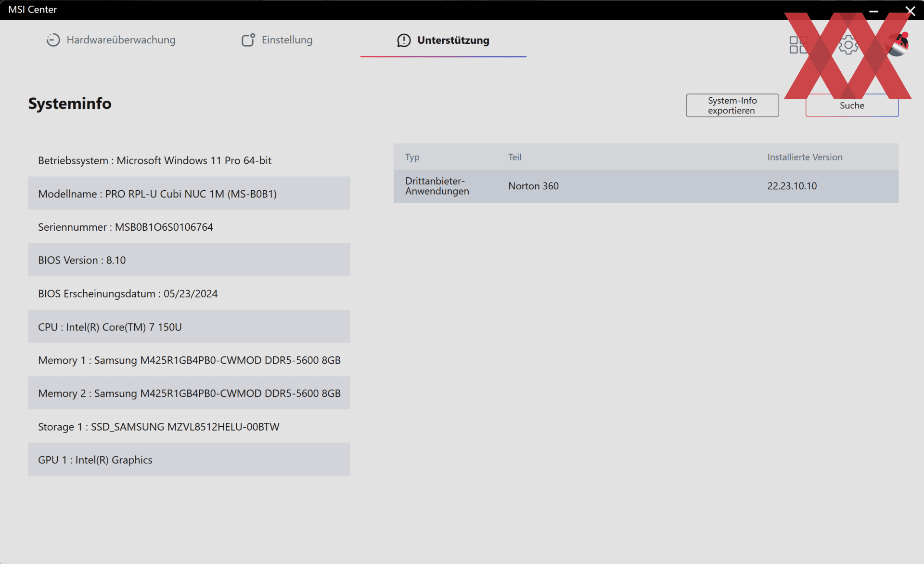The width and height of the screenshot is (924, 564).
Task: Open the apps grid icon
Action: pyautogui.click(x=798, y=45)
